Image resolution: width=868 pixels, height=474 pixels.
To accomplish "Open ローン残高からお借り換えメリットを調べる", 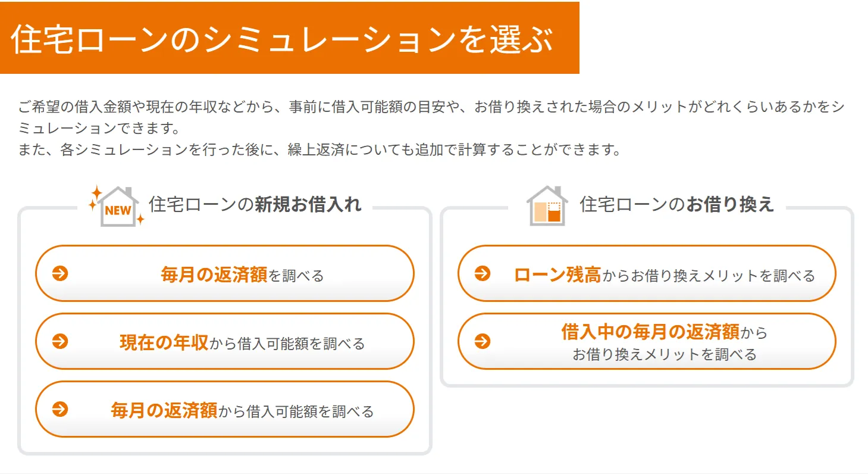I will [647, 273].
